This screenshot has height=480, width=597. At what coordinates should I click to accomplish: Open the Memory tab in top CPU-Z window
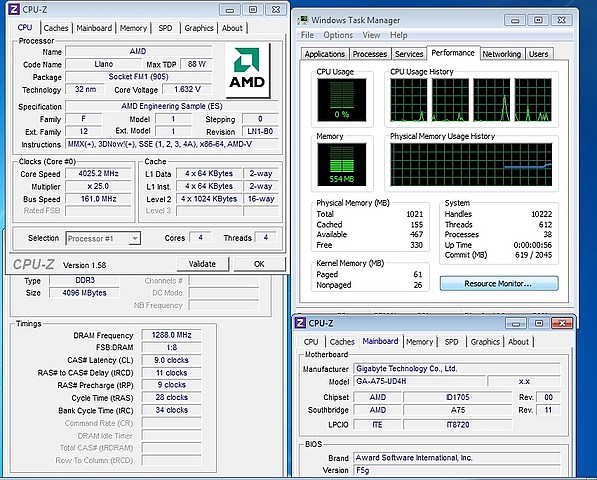[133, 28]
